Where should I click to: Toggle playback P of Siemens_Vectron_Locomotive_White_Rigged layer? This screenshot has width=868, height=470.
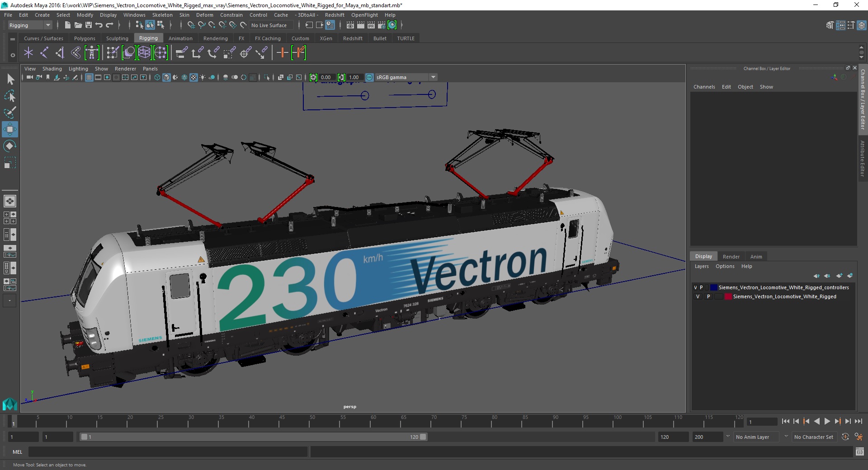[x=708, y=296]
